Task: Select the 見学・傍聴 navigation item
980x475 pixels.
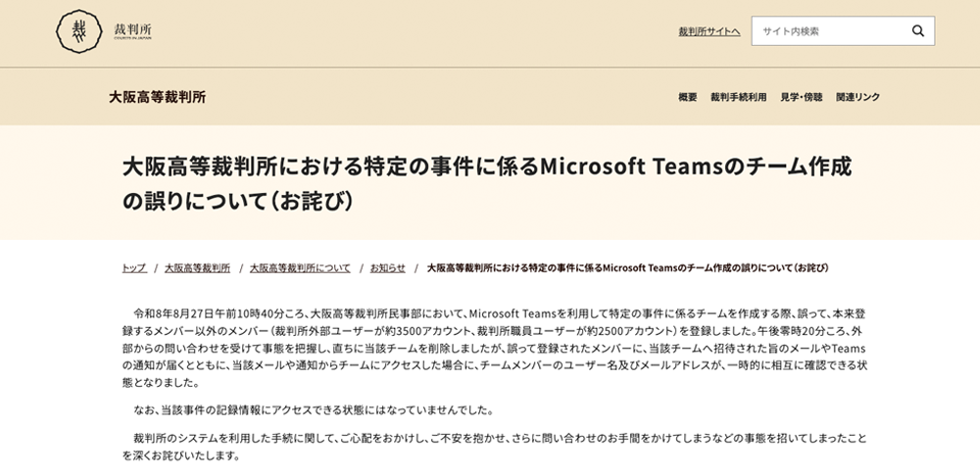Action: pyautogui.click(x=802, y=97)
